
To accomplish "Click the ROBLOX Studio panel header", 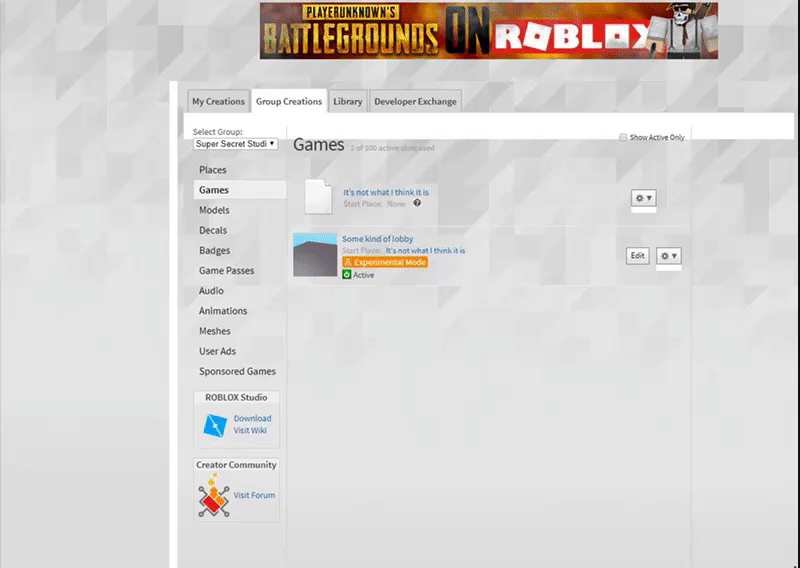I will [236, 398].
